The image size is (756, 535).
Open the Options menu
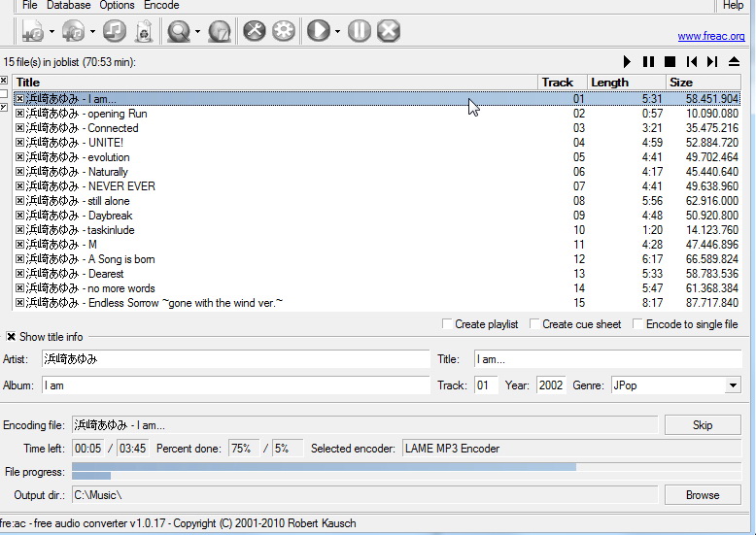click(117, 5)
